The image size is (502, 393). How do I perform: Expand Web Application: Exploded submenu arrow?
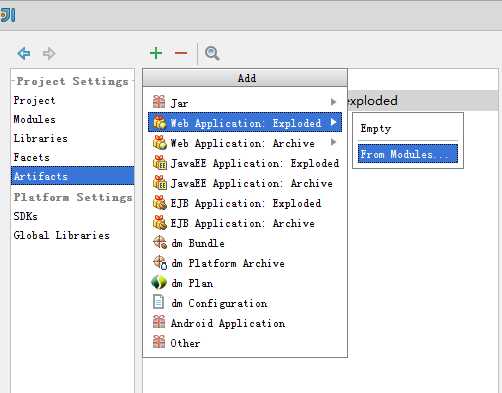pyautogui.click(x=333, y=122)
